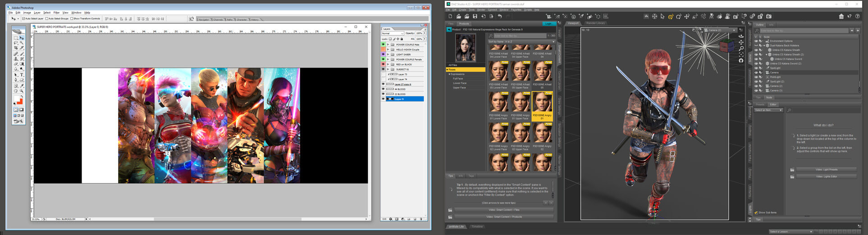Enable Show Transform Controls checkbox
Image resolution: width=868 pixels, height=235 pixels.
pyautogui.click(x=72, y=19)
